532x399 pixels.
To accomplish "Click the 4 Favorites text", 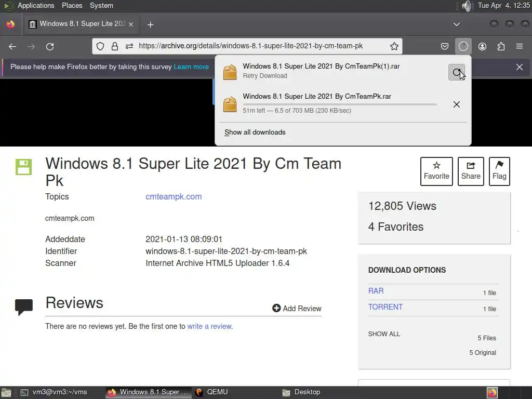I will click(x=395, y=227).
